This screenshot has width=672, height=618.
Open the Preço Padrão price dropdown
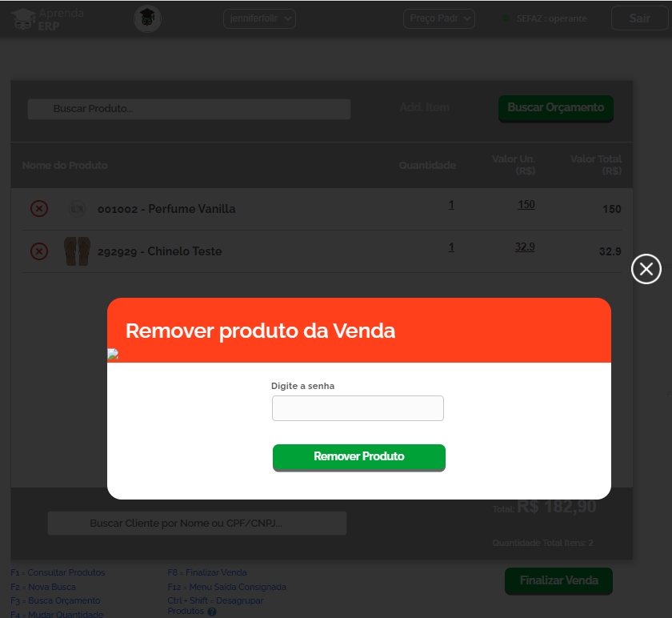coord(439,18)
